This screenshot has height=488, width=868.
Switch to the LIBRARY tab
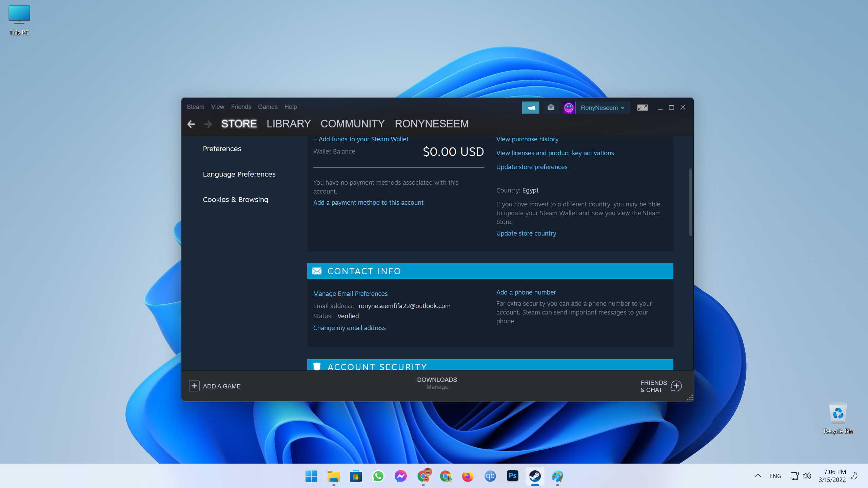tap(289, 124)
